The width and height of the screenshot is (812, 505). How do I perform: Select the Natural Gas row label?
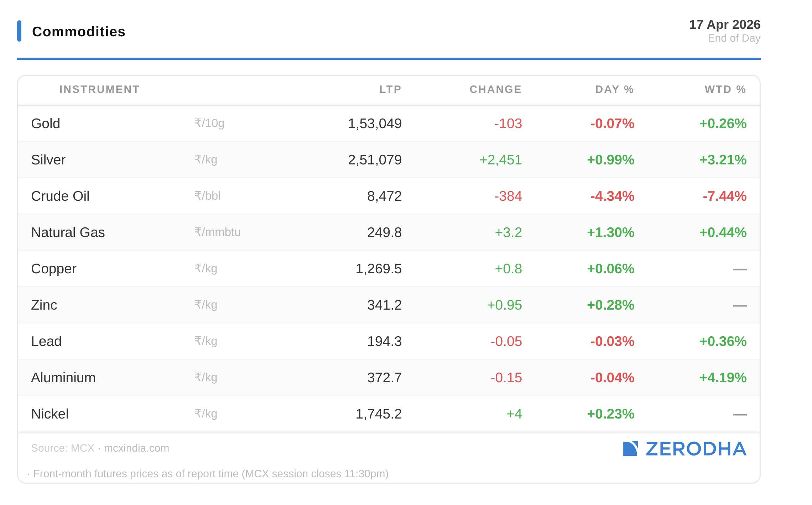(68, 232)
